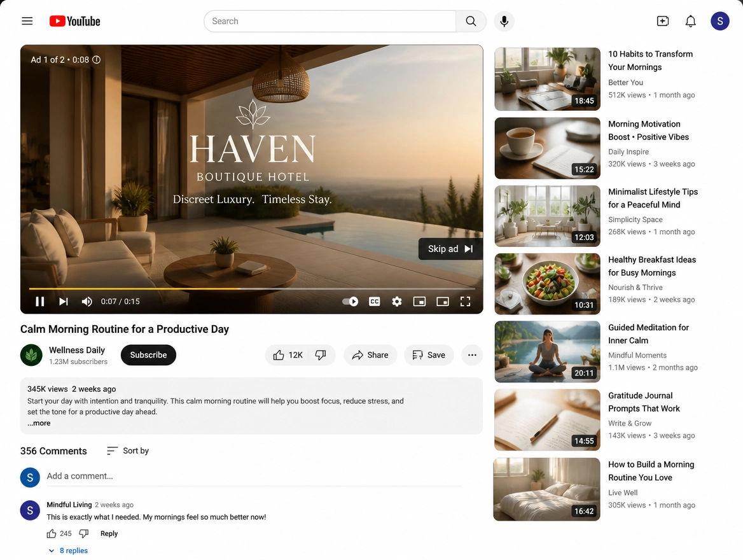Screen dimensions: 743x560
Task: Save the video to a playlist
Action: tap(429, 354)
